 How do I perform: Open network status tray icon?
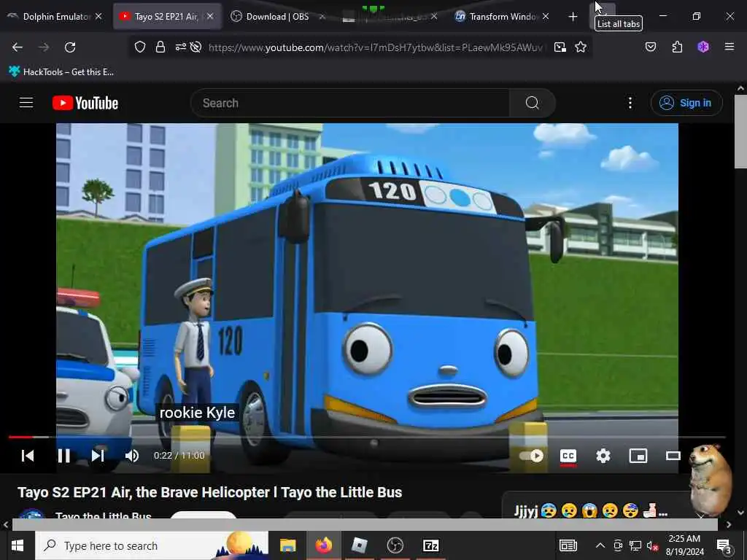[x=635, y=545]
